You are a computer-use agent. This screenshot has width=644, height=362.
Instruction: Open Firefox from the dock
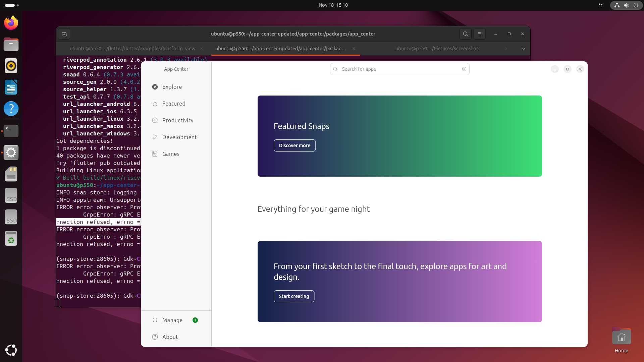pyautogui.click(x=11, y=23)
